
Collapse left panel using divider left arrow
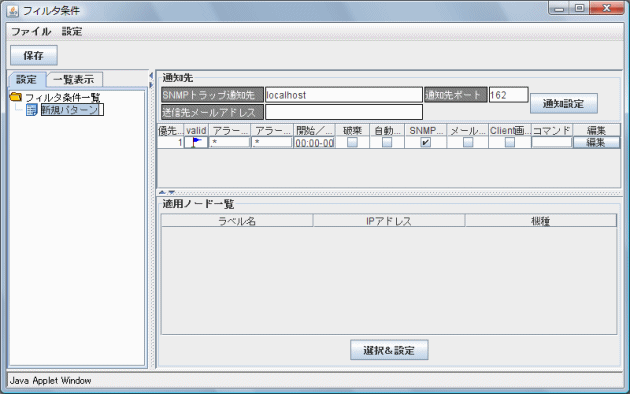click(x=151, y=76)
